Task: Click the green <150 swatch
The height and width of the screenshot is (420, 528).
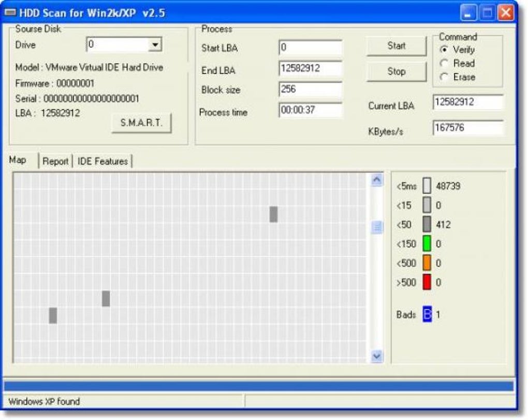Action: click(x=427, y=244)
